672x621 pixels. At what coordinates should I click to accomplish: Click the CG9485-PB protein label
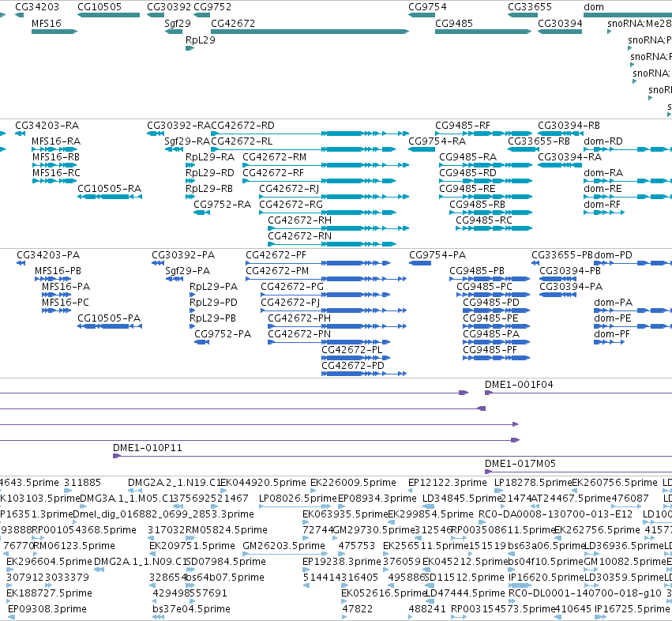477,271
